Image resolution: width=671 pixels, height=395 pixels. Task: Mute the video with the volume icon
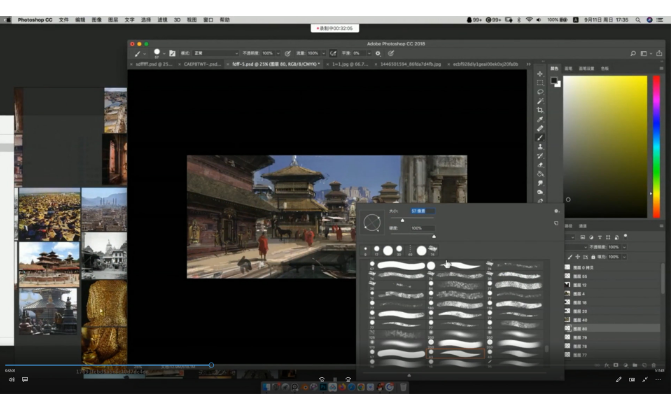pyautogui.click(x=12, y=379)
